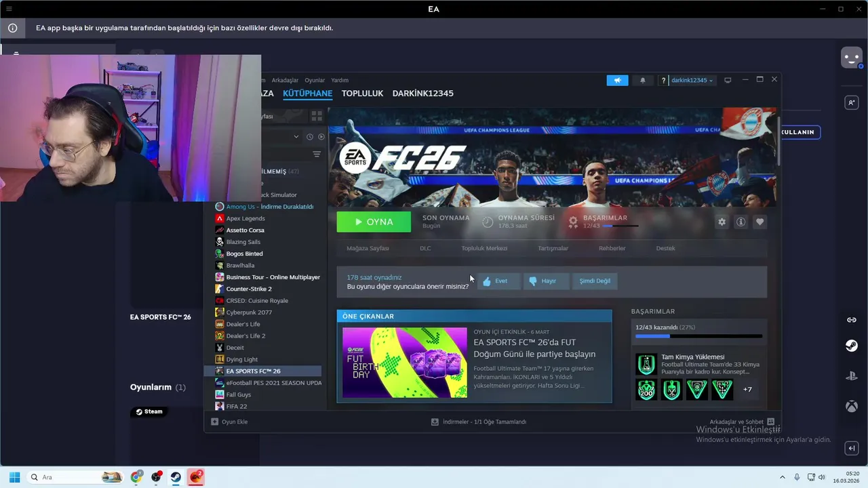Click EA app link accounts icon
The image size is (868, 488).
(x=852, y=320)
